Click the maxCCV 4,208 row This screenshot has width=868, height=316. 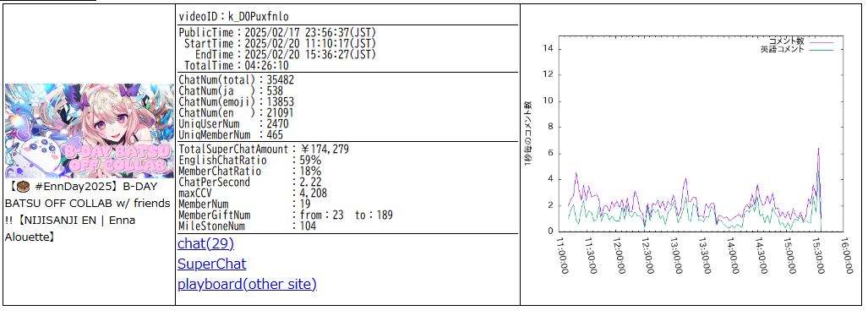[253, 193]
